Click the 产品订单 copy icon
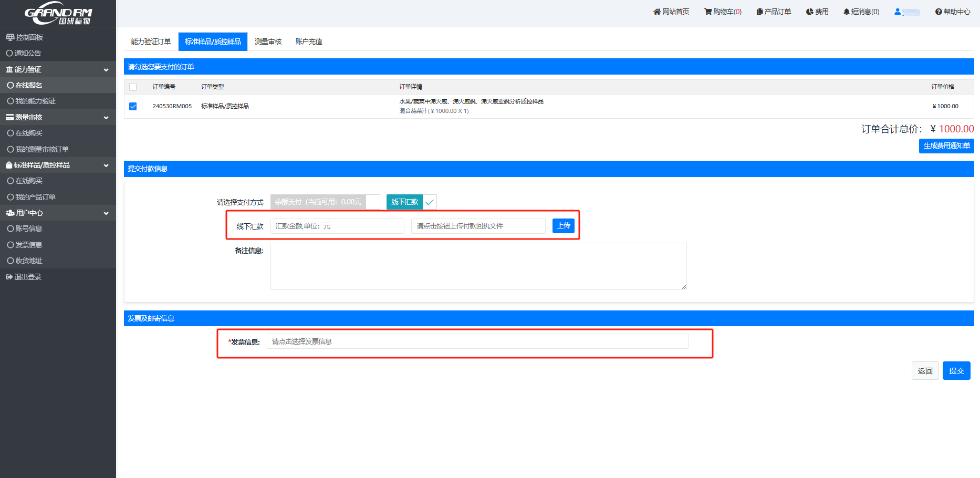 coord(759,12)
